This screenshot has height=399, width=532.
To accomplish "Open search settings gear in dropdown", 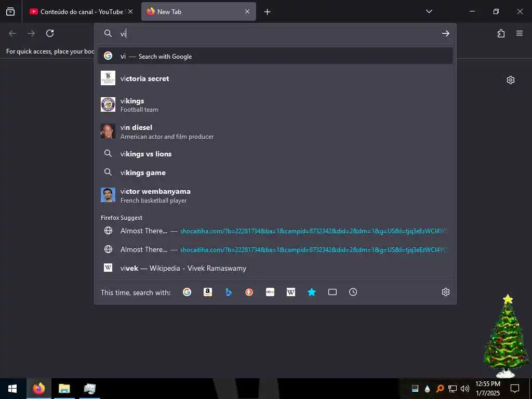I will [445, 292].
